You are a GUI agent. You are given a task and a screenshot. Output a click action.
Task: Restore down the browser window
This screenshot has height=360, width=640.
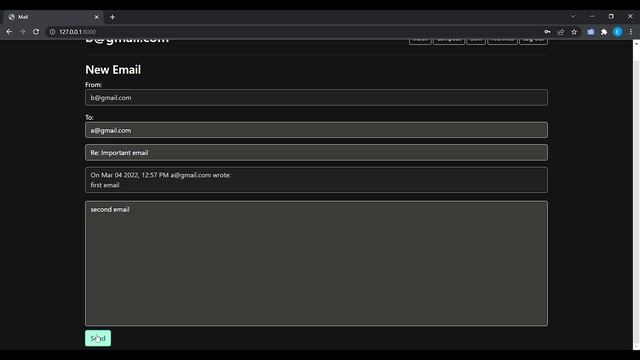coord(611,16)
